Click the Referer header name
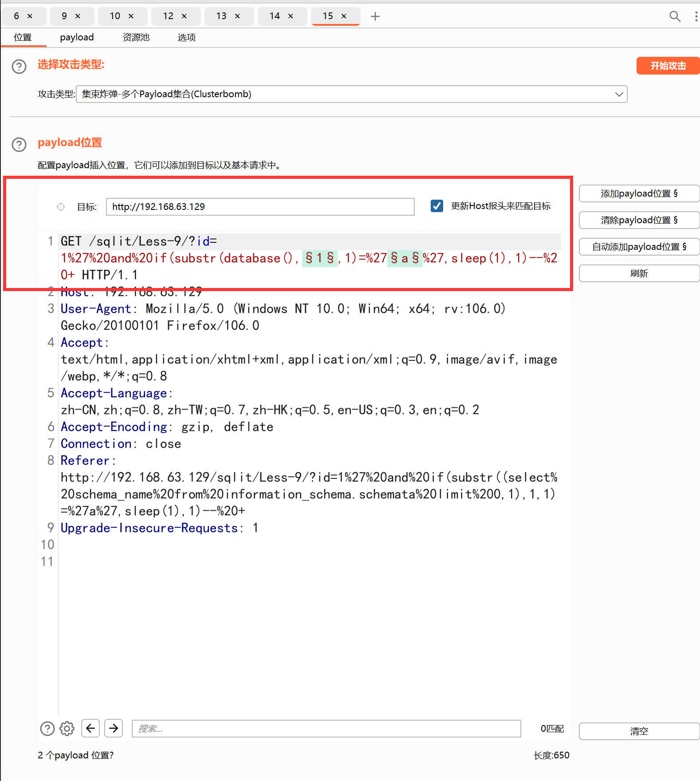The width and height of the screenshot is (700, 781). (x=85, y=461)
